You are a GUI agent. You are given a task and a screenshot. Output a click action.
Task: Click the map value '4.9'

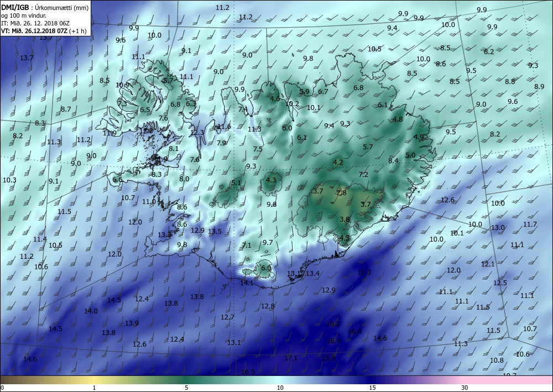coord(419,137)
